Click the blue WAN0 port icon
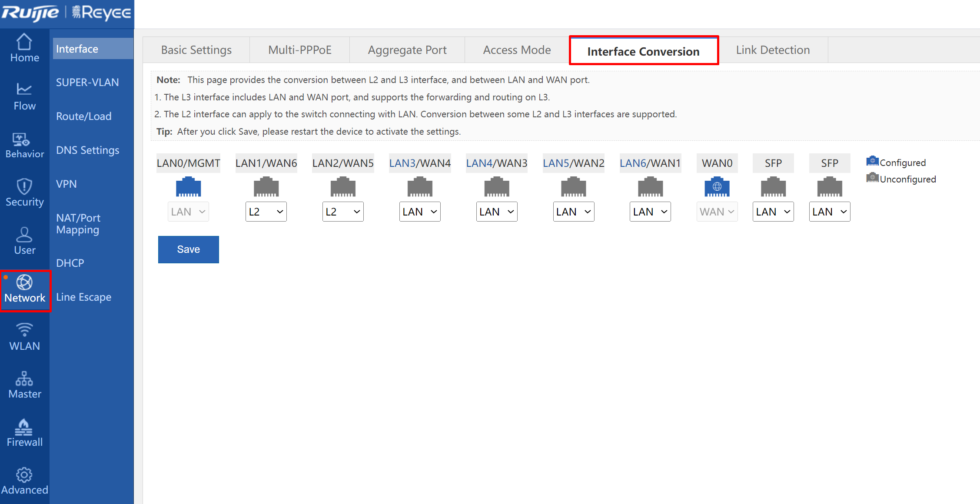This screenshot has height=504, width=980. tap(717, 186)
